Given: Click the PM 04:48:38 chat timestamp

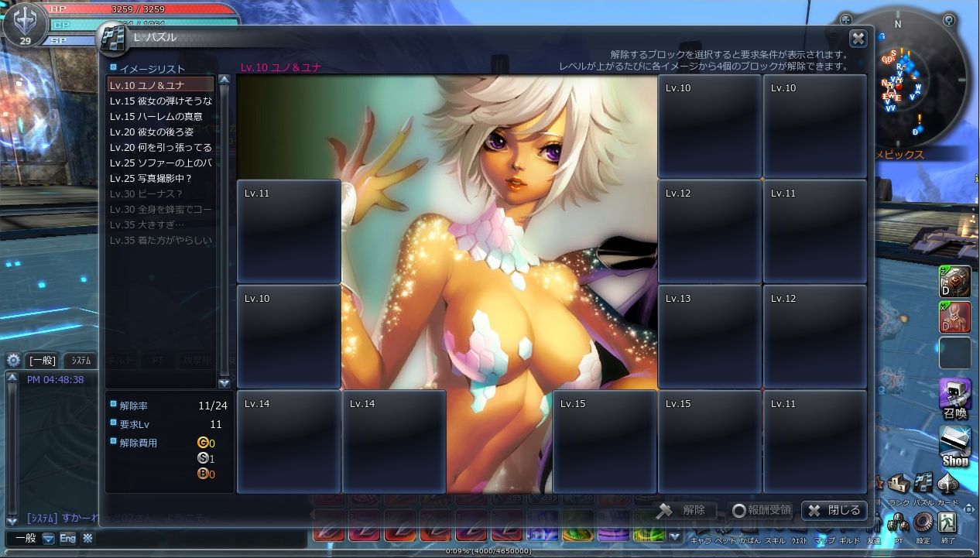Looking at the screenshot, I should coord(56,380).
